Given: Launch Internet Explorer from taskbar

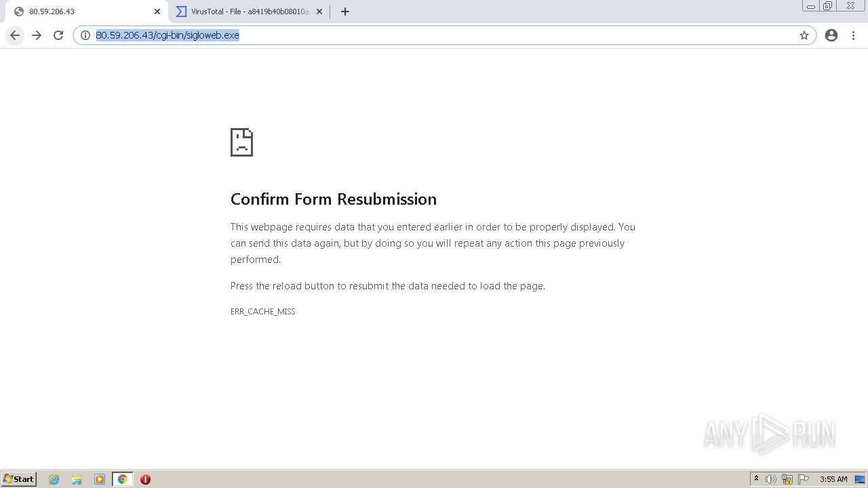Looking at the screenshot, I should (54, 479).
